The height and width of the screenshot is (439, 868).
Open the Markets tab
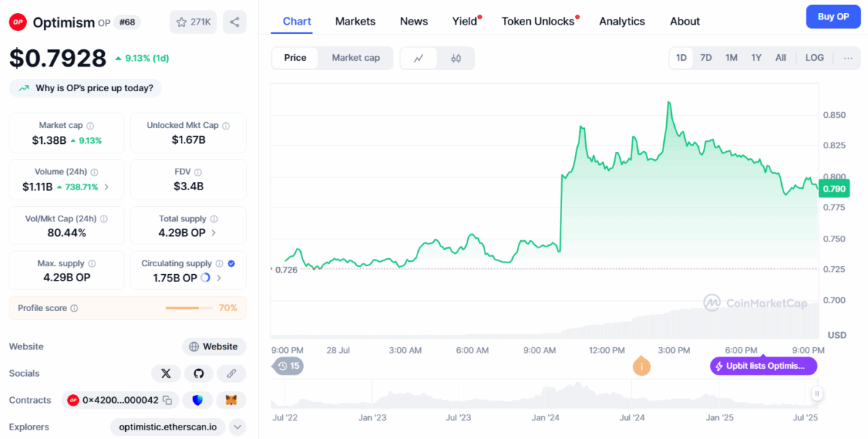(355, 21)
